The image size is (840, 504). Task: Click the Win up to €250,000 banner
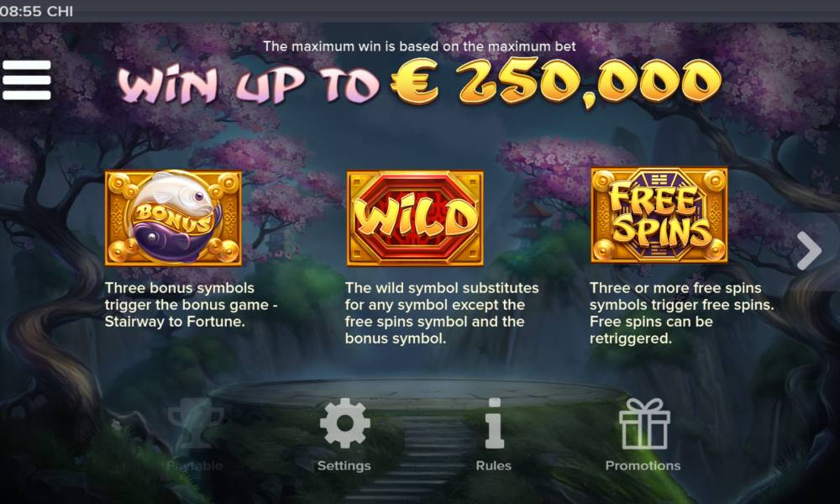point(419,83)
